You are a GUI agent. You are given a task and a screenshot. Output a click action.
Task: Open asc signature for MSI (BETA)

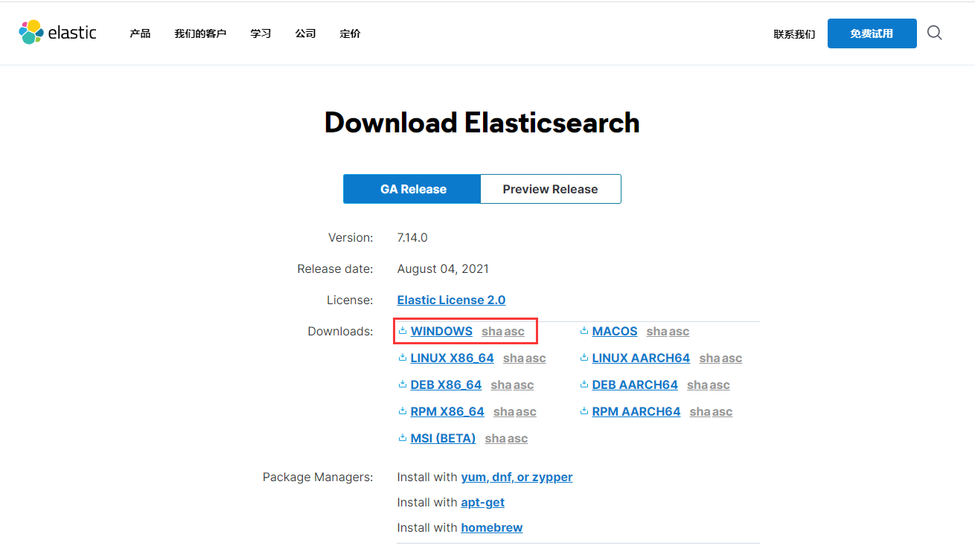tap(517, 439)
